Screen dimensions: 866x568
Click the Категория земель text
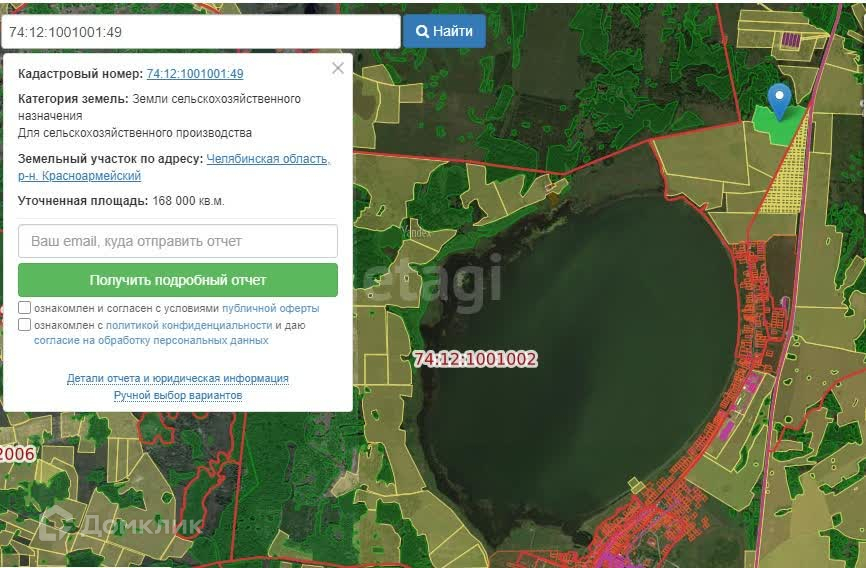[73, 99]
